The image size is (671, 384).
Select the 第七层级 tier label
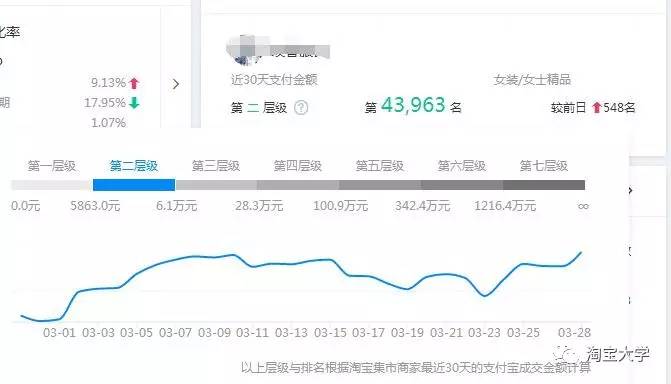[x=543, y=166]
